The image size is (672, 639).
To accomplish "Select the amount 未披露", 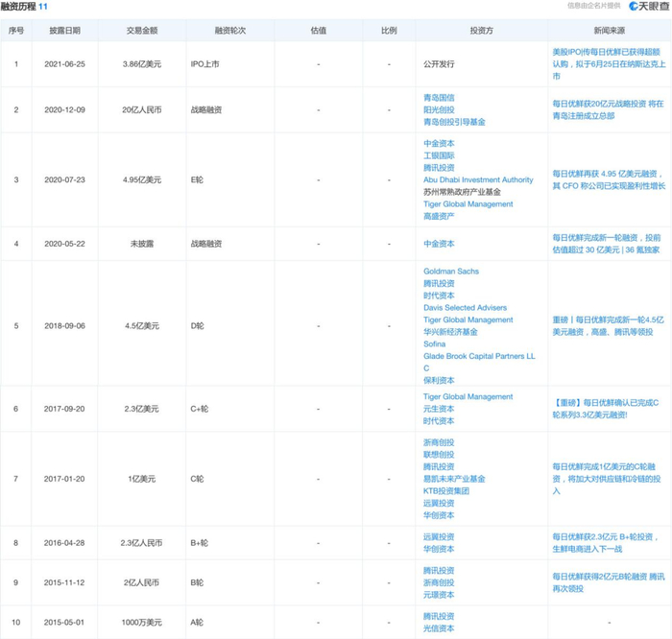I will click(x=142, y=244).
